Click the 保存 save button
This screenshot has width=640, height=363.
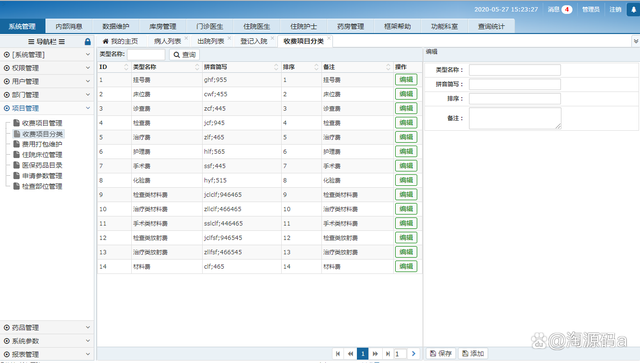(x=441, y=354)
